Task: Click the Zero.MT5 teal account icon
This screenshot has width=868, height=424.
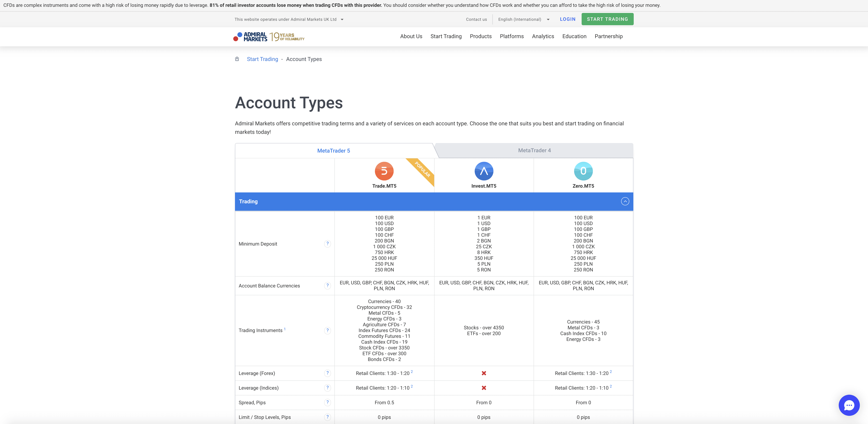Action: (x=583, y=171)
